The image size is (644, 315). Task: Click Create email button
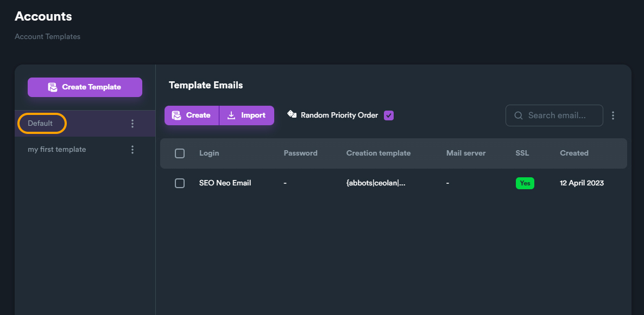pyautogui.click(x=192, y=115)
